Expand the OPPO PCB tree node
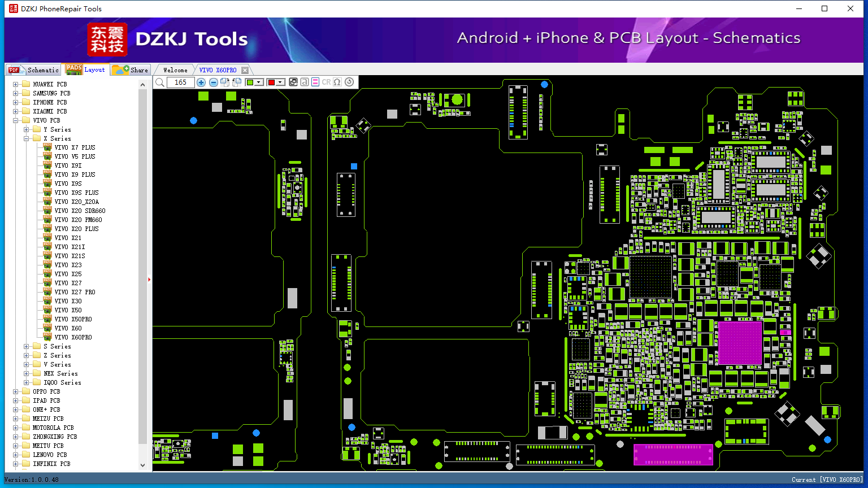868x488 pixels. point(15,391)
